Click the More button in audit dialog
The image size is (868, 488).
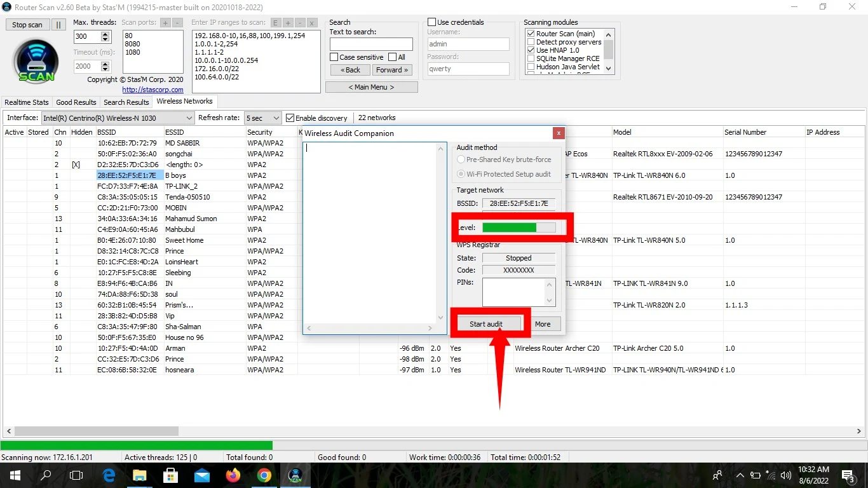pos(543,324)
